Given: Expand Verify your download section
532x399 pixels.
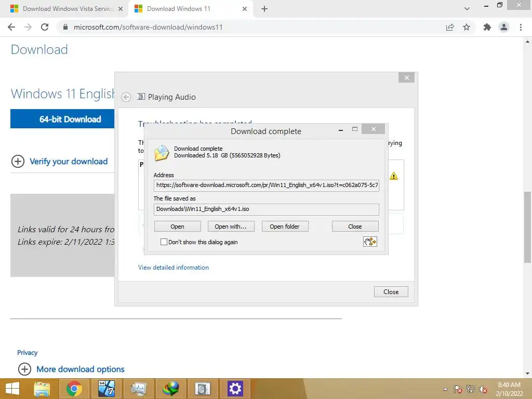Looking at the screenshot, I should [x=59, y=161].
